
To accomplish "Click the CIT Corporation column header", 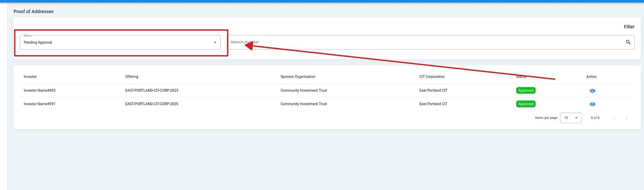I will click(432, 77).
